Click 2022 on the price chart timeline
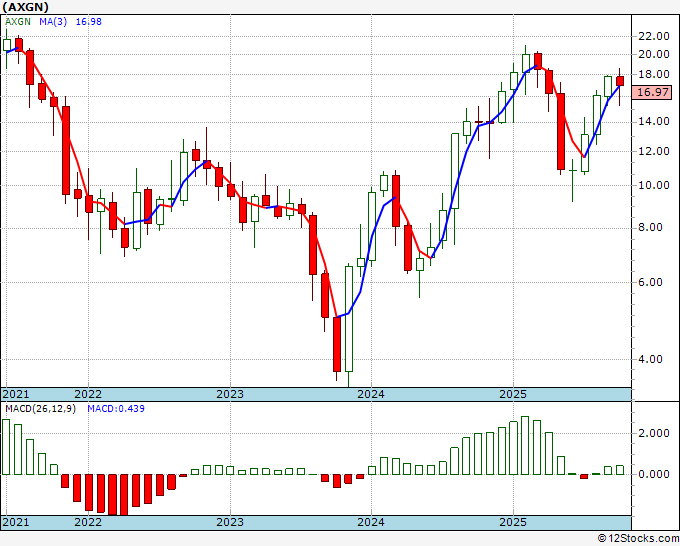The width and height of the screenshot is (680, 546). [x=88, y=394]
